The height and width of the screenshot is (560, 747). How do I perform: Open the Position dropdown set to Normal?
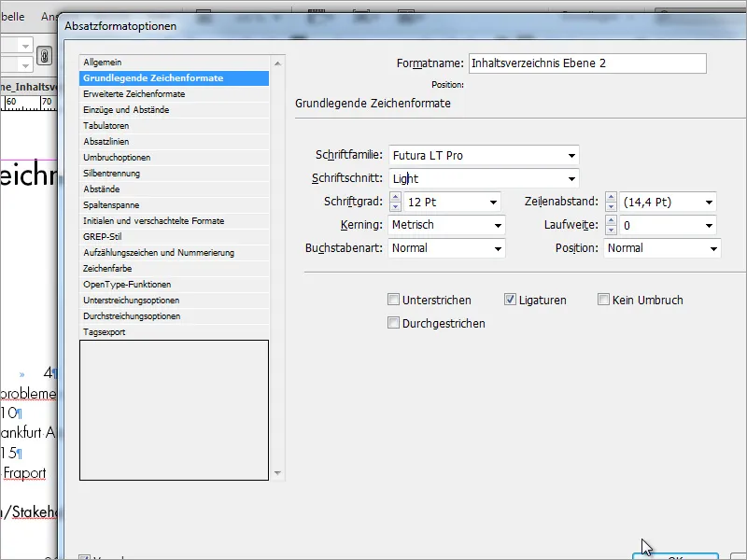point(662,248)
